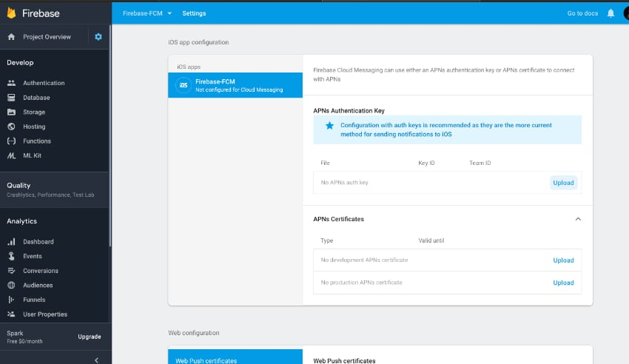Open Functions in sidebar
629x364 pixels.
(x=37, y=141)
